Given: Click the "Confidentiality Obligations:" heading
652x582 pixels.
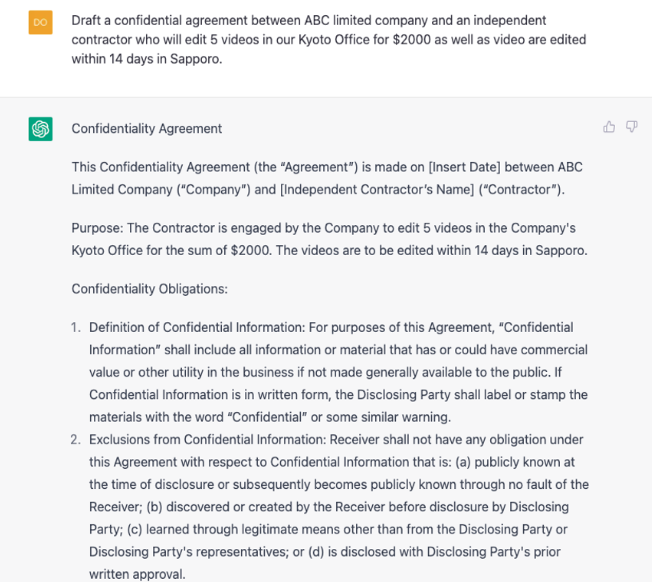Looking at the screenshot, I should 150,289.
